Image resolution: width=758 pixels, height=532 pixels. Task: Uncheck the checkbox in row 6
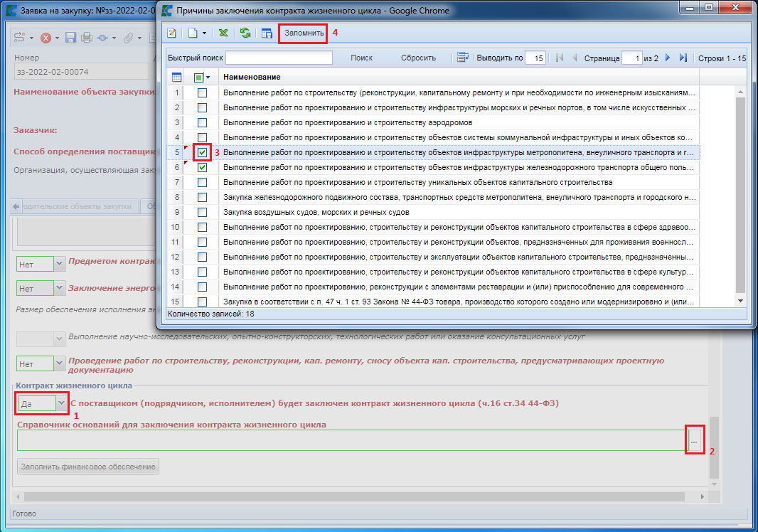pyautogui.click(x=203, y=167)
